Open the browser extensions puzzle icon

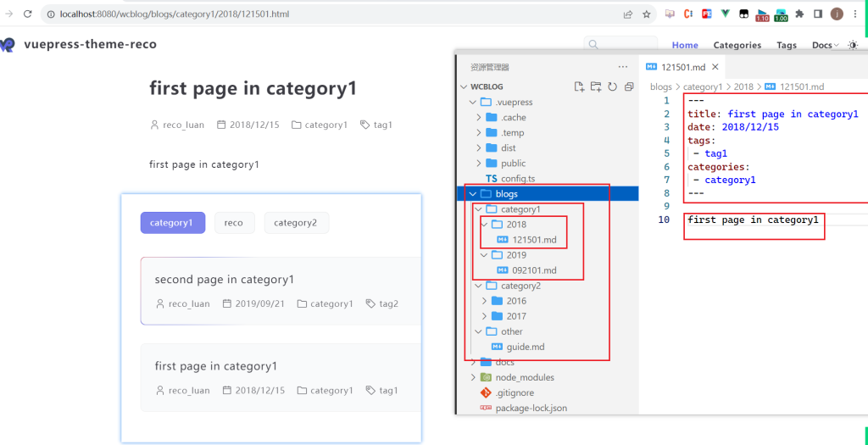799,14
